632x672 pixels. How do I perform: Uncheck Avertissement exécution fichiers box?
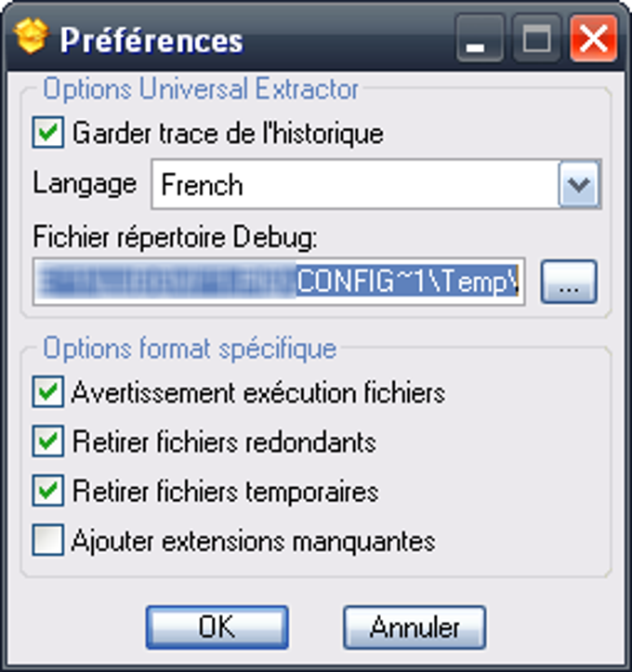click(48, 391)
